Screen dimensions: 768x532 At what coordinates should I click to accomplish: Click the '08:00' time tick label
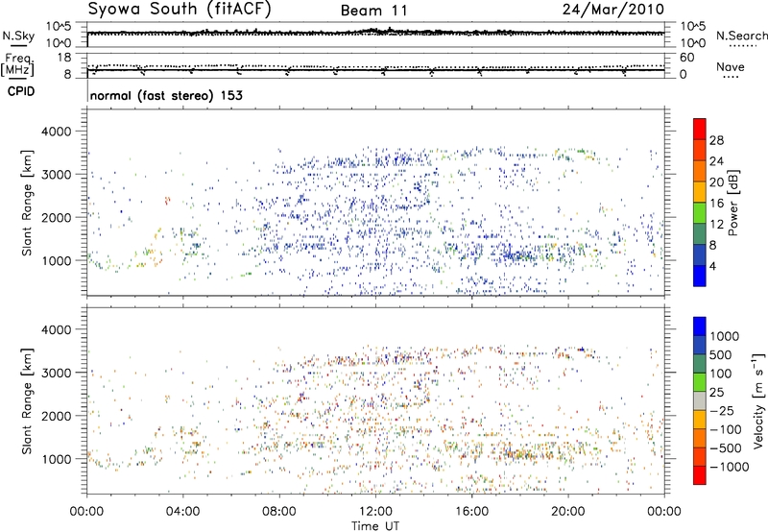pos(279,512)
